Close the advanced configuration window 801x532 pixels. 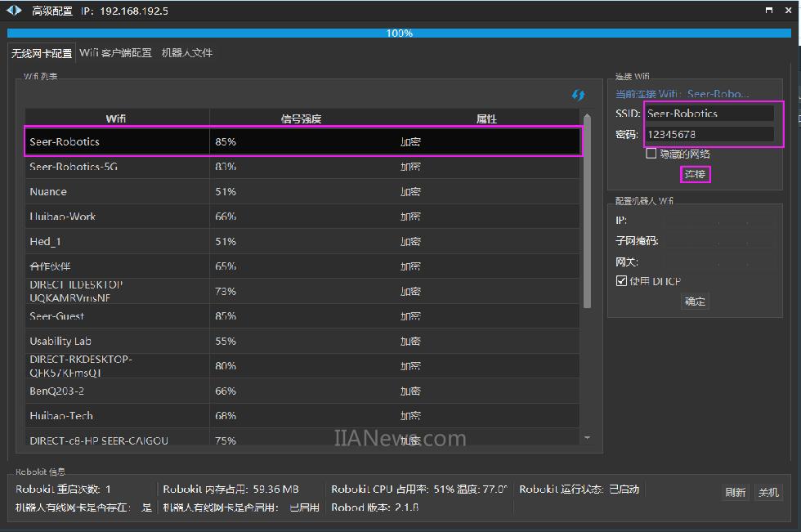tap(786, 11)
